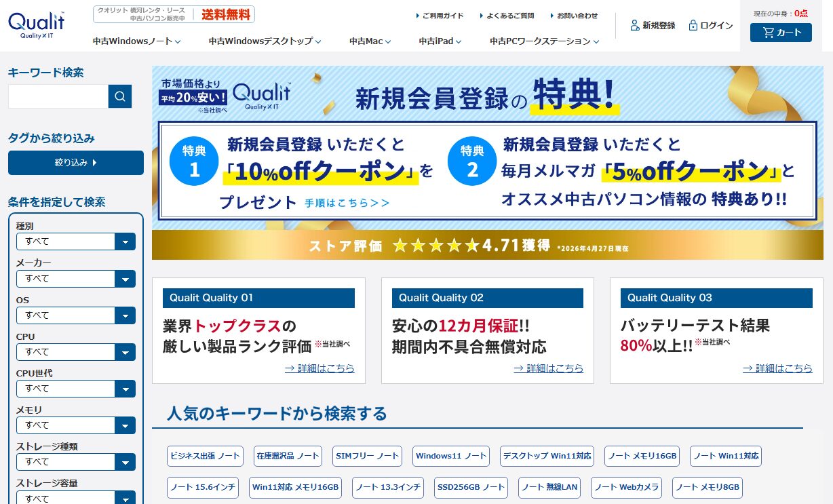Viewport: 833px width, 504px height.
Task: Open the 種別 dropdown
Action: 76,241
